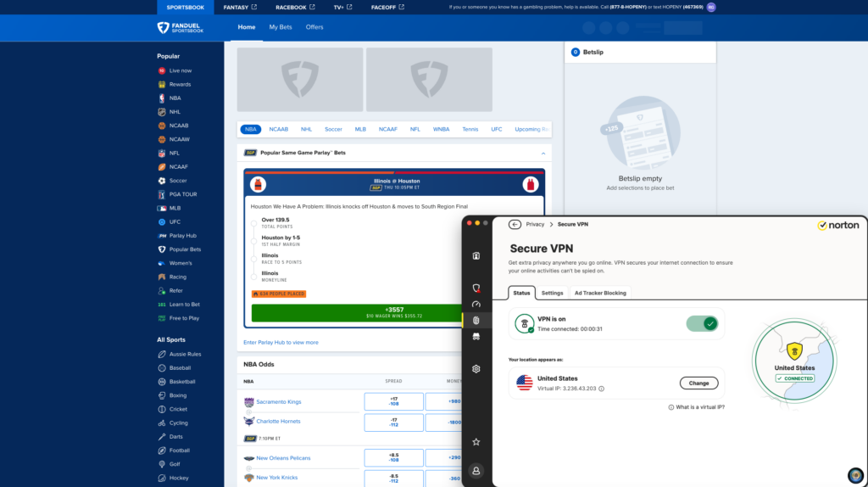Open New York Knicks team link

coord(277,478)
